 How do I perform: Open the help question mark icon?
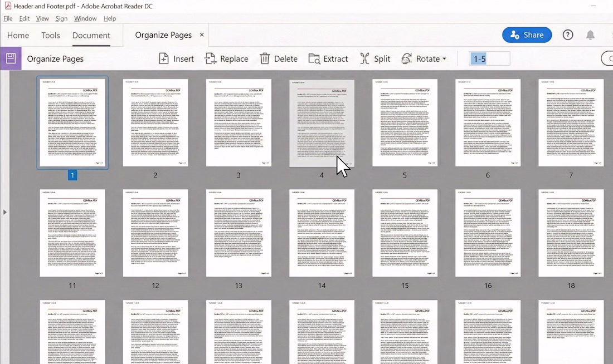click(x=568, y=35)
